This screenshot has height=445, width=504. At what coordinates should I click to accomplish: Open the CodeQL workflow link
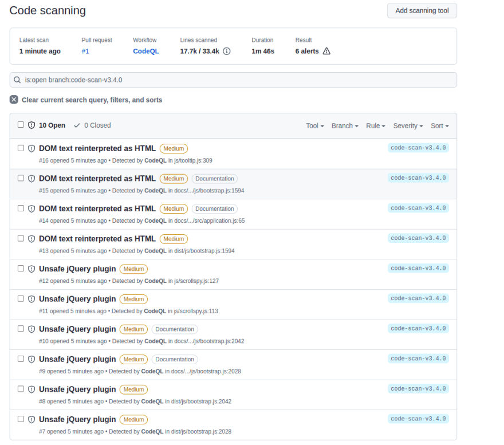[x=146, y=52]
